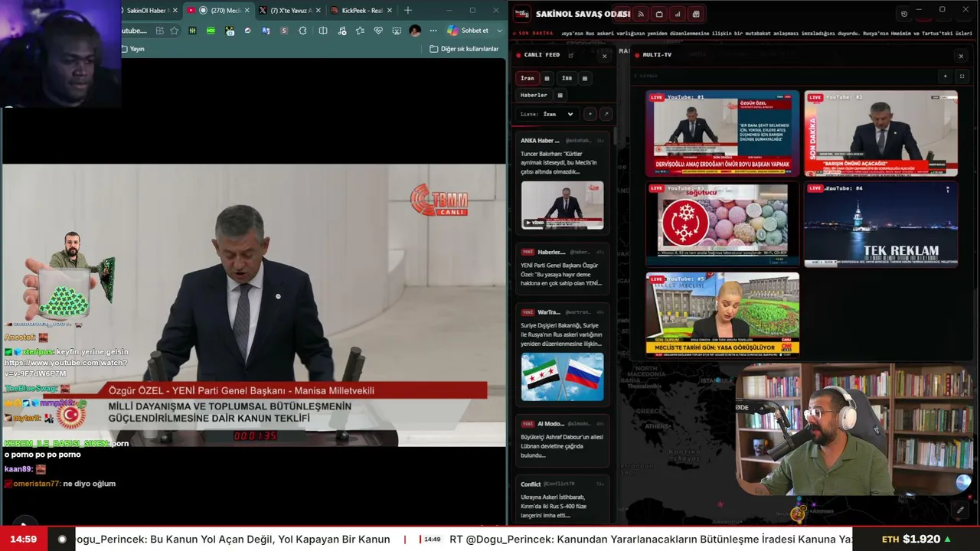
Task: Select the YouTube #1 live stream tile
Action: (722, 133)
